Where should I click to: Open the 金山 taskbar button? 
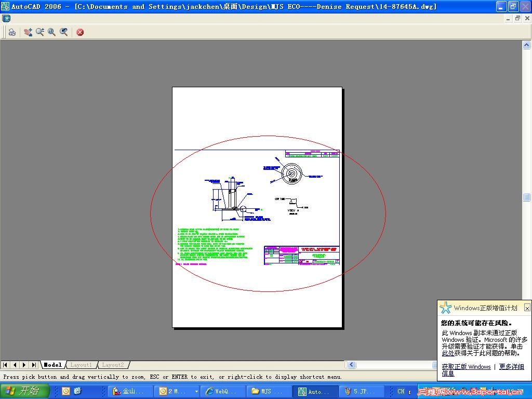click(x=131, y=392)
